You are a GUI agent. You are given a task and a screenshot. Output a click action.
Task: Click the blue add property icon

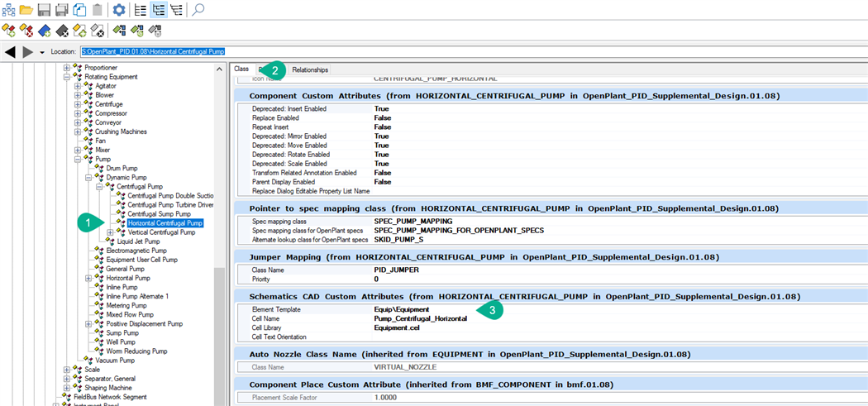click(45, 30)
